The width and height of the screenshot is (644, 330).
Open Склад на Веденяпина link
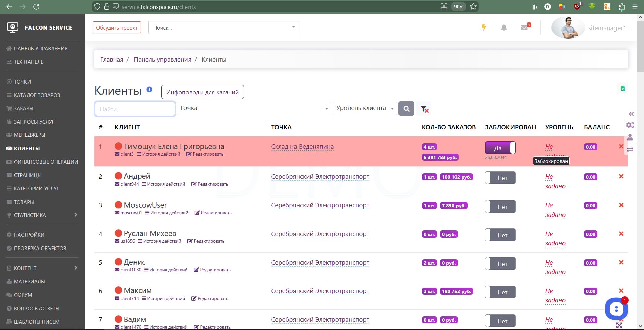click(x=302, y=147)
